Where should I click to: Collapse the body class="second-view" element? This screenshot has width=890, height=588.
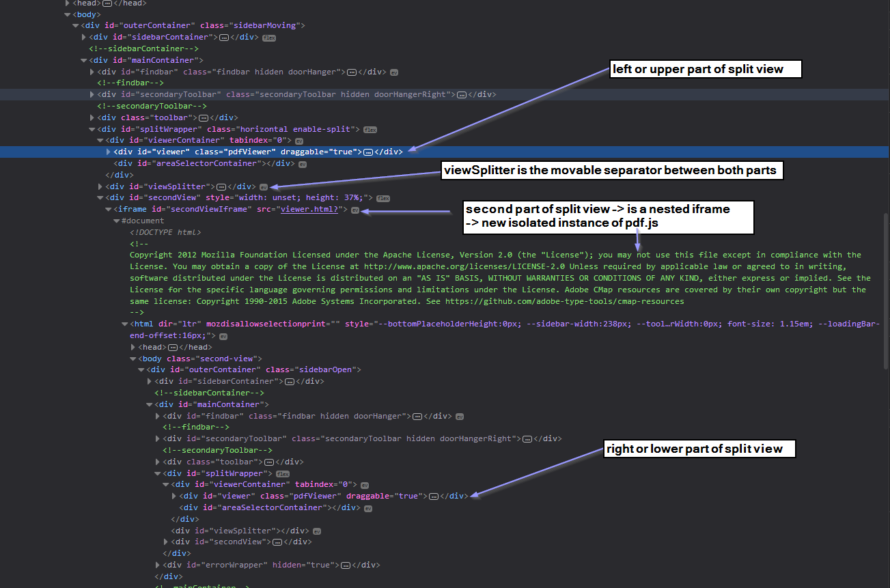[x=133, y=359]
